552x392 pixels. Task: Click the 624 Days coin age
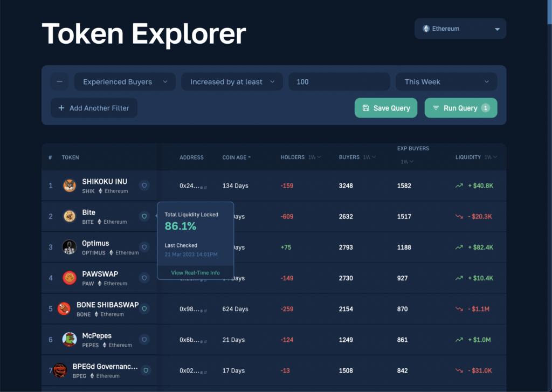[x=235, y=309]
